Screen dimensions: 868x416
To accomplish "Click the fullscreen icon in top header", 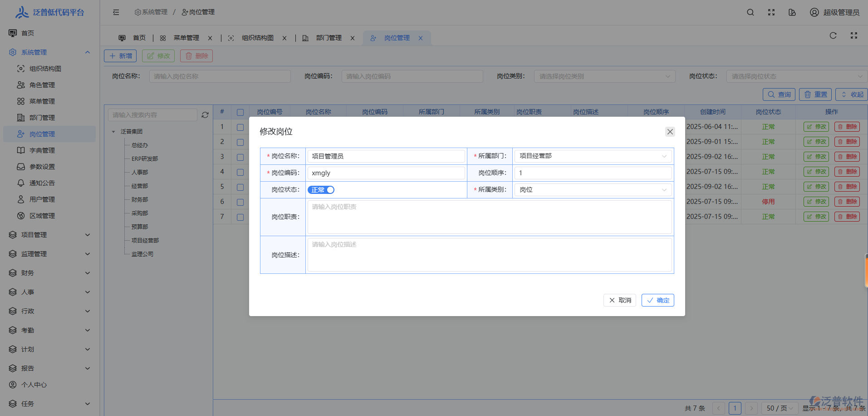I will click(771, 12).
